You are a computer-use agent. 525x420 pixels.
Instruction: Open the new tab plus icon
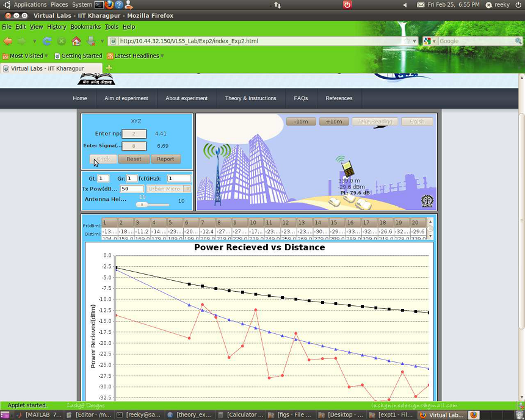[109, 68]
